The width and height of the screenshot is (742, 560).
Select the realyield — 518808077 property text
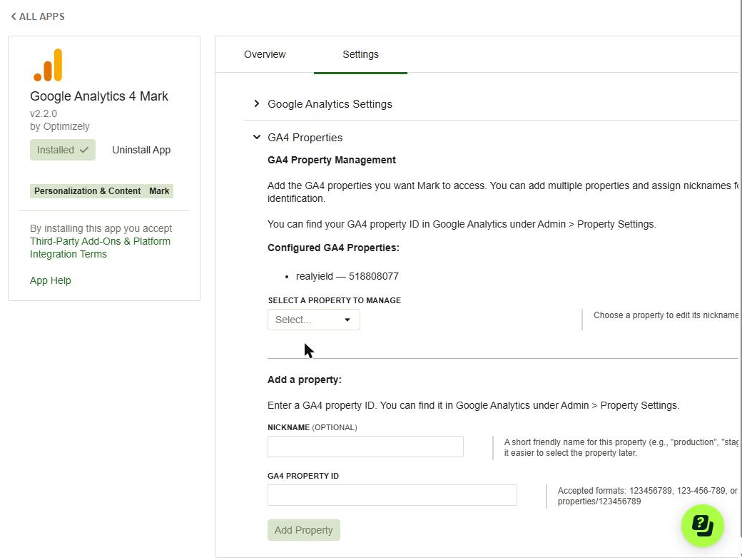tap(347, 276)
